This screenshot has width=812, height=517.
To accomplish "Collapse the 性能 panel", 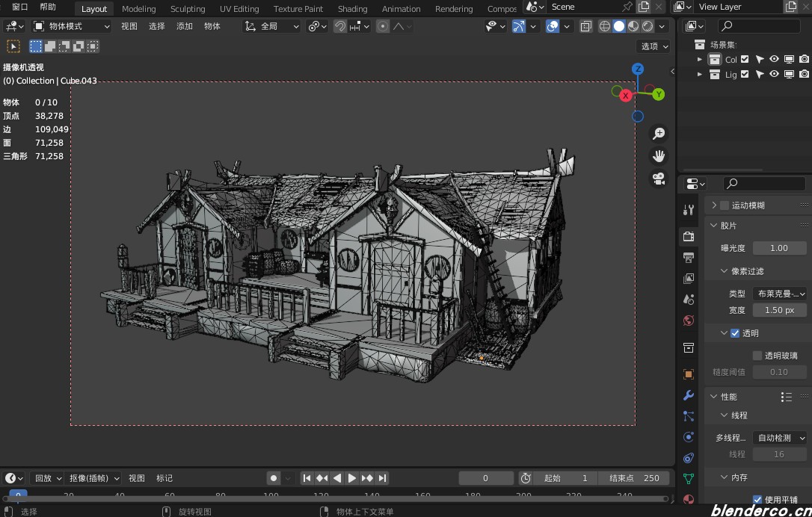I will (713, 397).
